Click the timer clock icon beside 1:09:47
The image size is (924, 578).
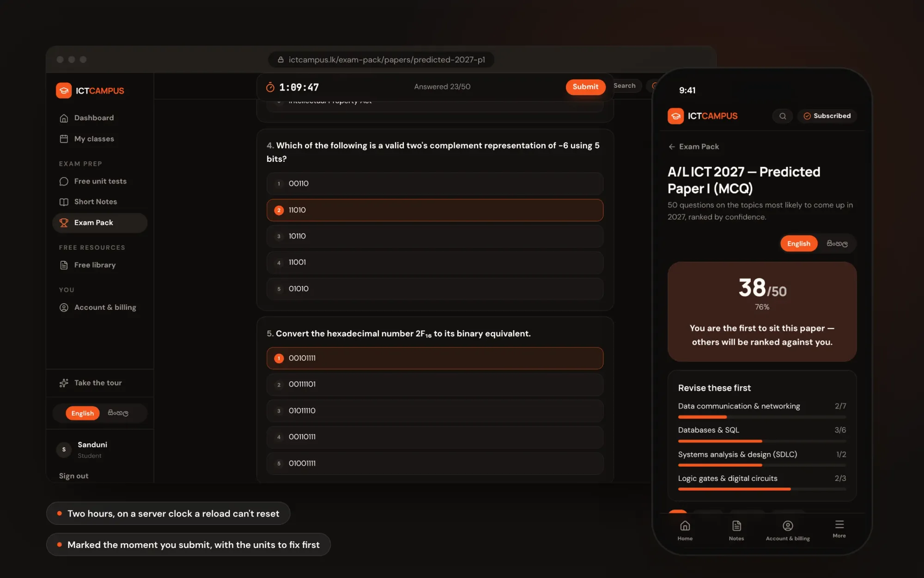click(270, 87)
